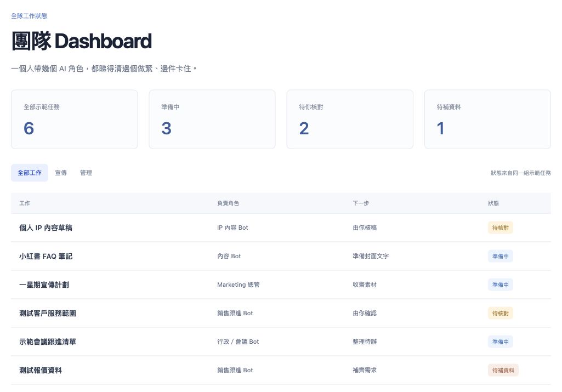The image size is (562, 392).
Task: Click the 全部示範任務 summary card
Action: tap(74, 120)
